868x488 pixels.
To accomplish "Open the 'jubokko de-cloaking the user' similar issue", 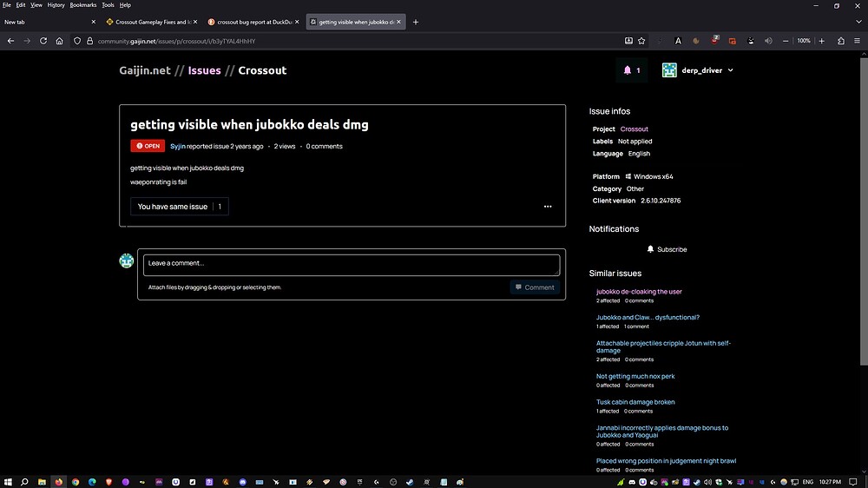I will tap(639, 292).
